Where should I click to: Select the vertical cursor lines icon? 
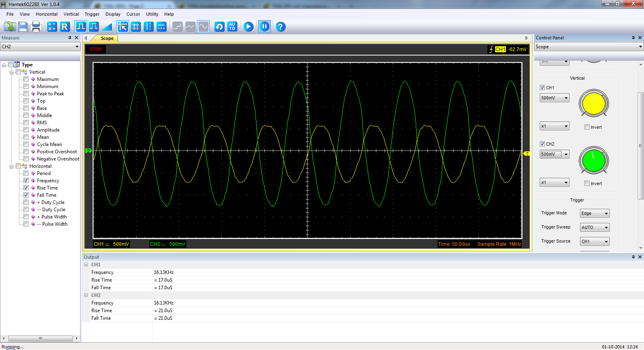[x=149, y=27]
